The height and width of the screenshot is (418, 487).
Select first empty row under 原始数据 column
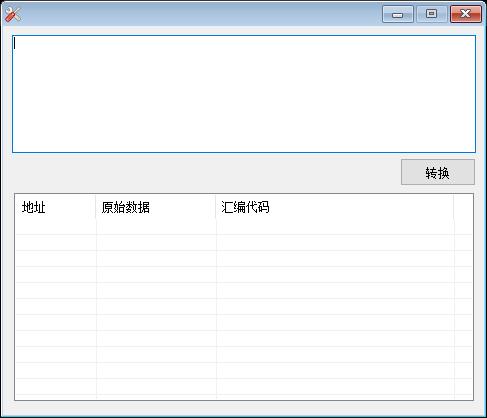click(x=156, y=227)
